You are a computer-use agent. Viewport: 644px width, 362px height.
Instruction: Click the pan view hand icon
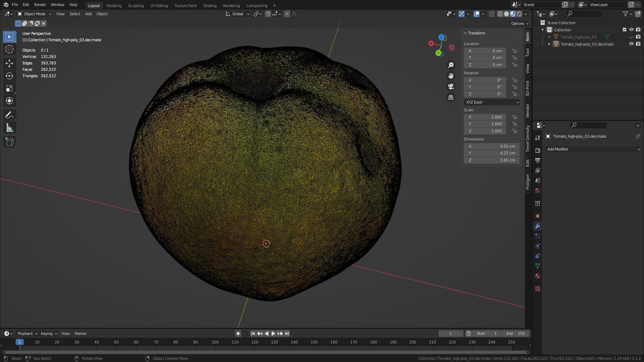451,76
